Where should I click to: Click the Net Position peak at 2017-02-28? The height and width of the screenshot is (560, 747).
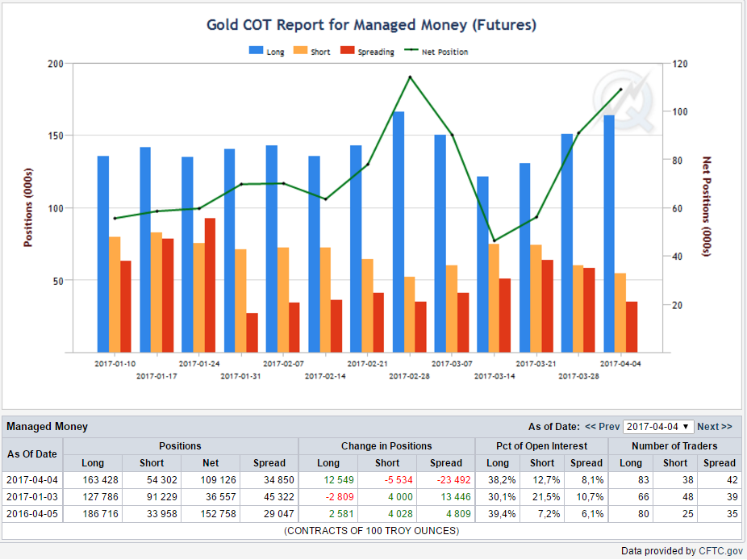click(410, 77)
